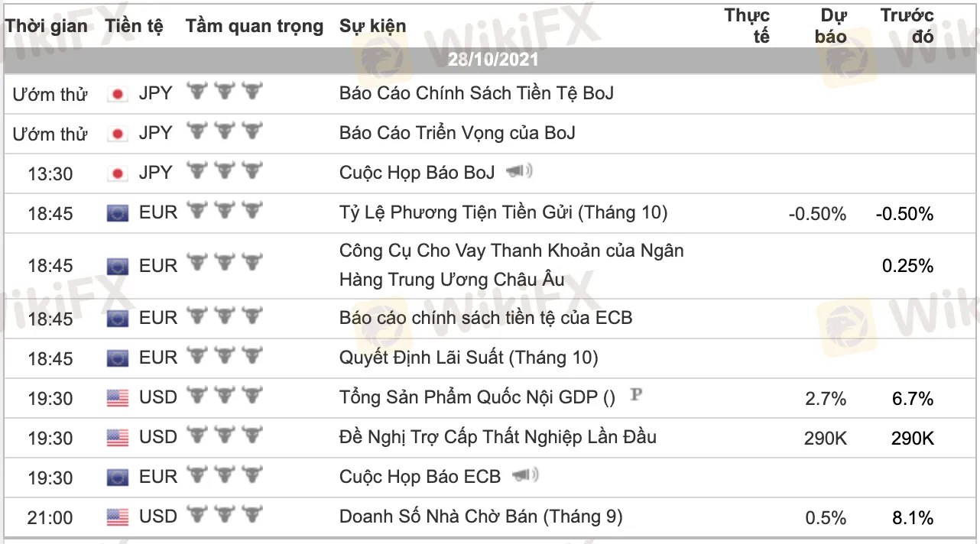Open Đề Nghị Trợ Cấp Thất Nghiệp Lần Đầu event
Viewport: 980px width, 544px height.
(498, 437)
